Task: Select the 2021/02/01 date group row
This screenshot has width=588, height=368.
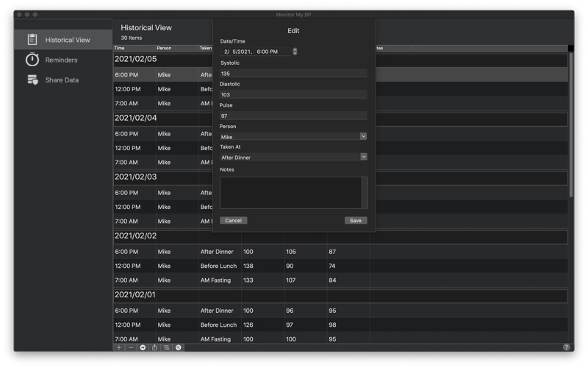Action: coord(340,295)
